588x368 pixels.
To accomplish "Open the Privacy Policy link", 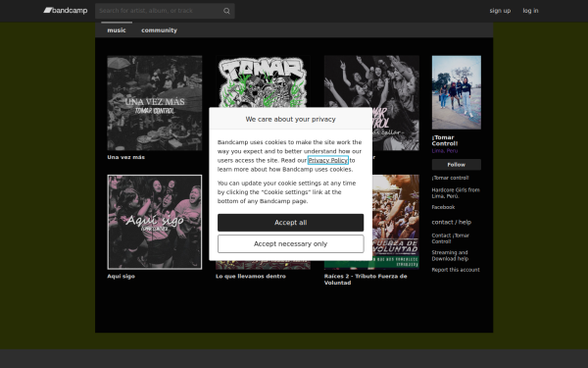I will tap(328, 160).
